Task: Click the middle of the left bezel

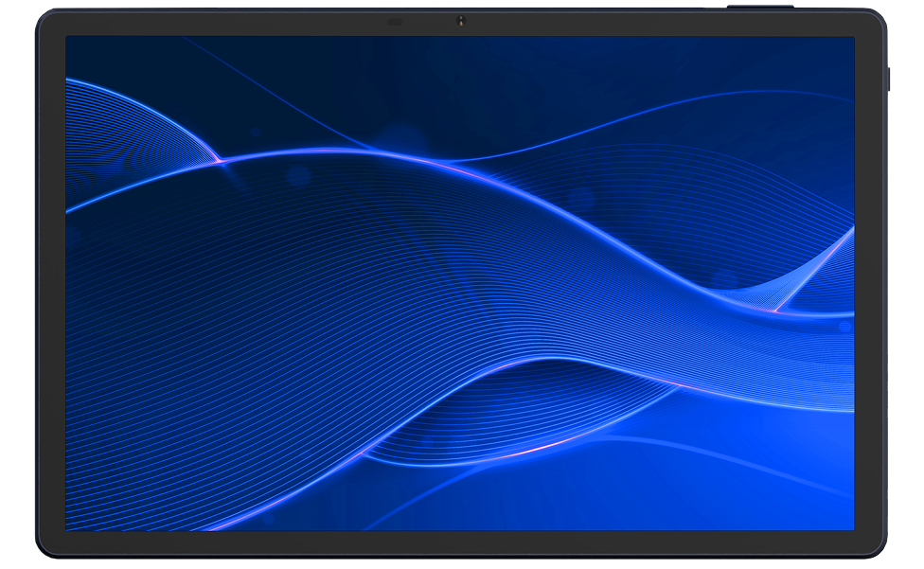Action: pos(50,284)
